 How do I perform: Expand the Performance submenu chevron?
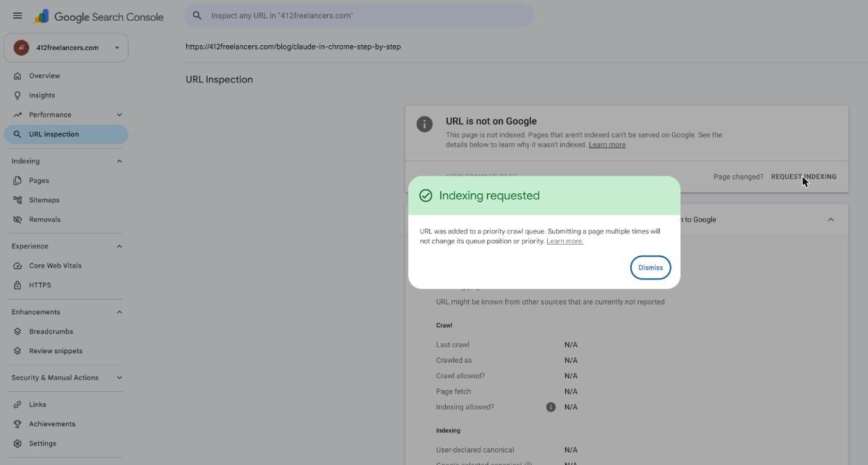[x=119, y=115]
